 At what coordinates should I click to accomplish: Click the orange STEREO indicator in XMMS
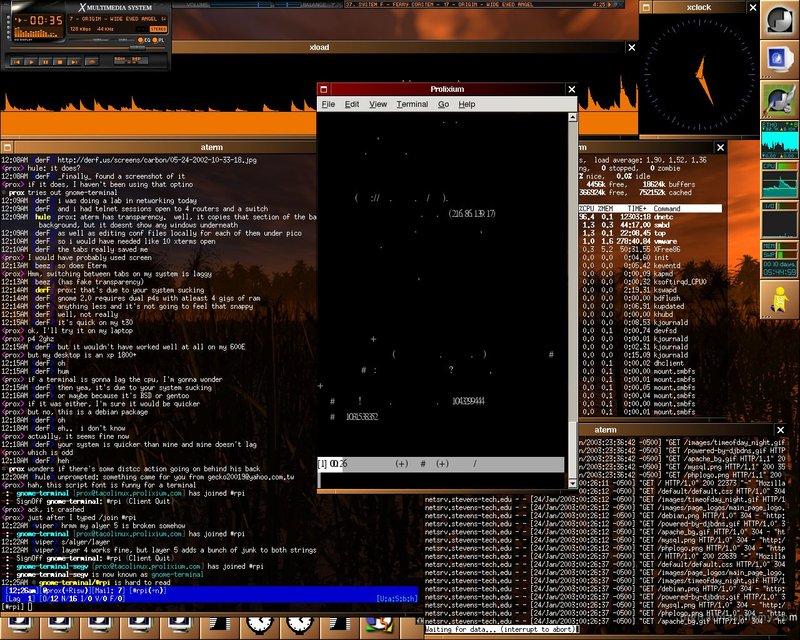158,29
